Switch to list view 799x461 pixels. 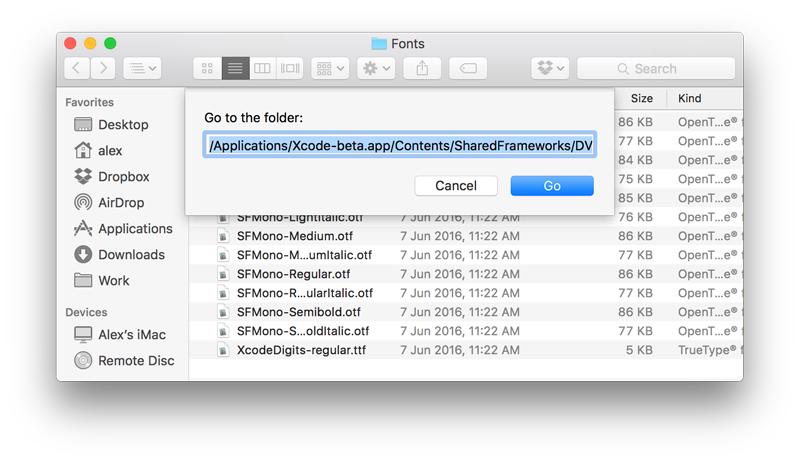click(235, 68)
